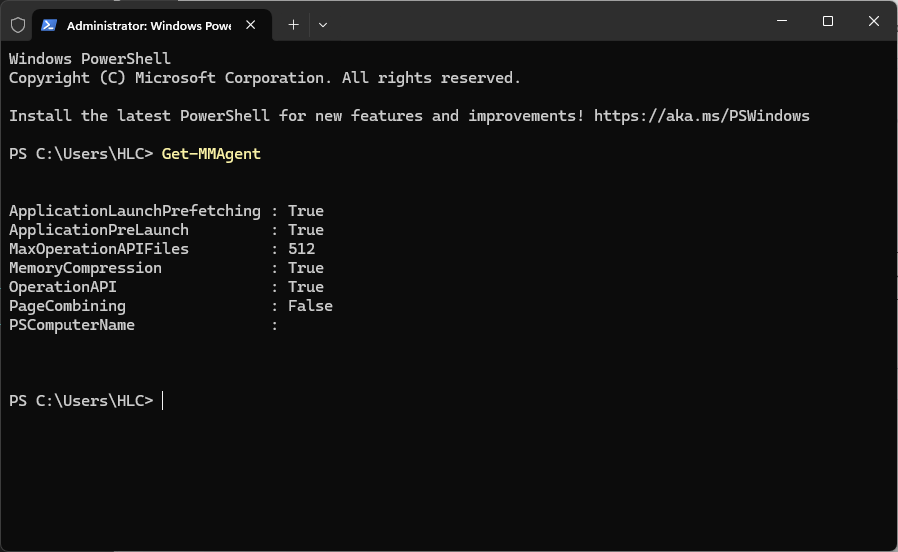Viewport: 898px width, 552px height.
Task: Open the https://aka.ms/PSWindows link
Action: pyautogui.click(x=701, y=116)
